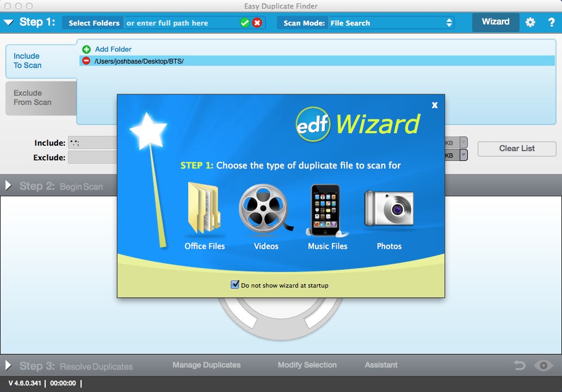Click the Videos label
562x392 pixels.
pyautogui.click(x=266, y=246)
